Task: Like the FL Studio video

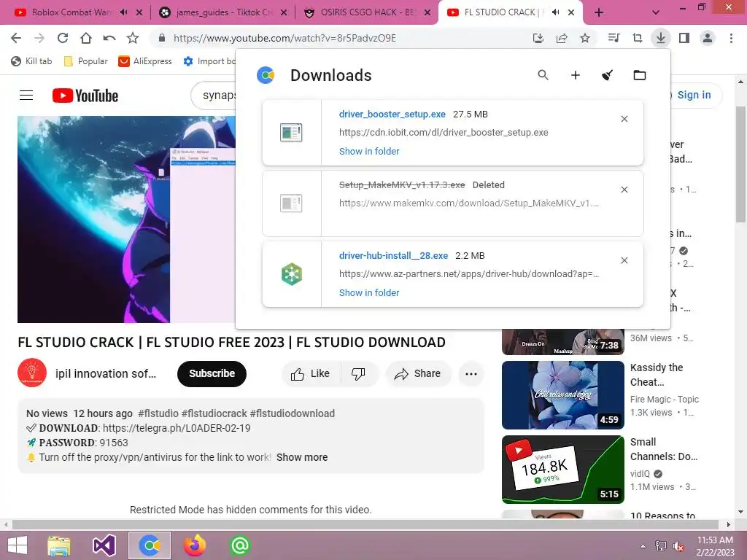Action: tap(311, 374)
